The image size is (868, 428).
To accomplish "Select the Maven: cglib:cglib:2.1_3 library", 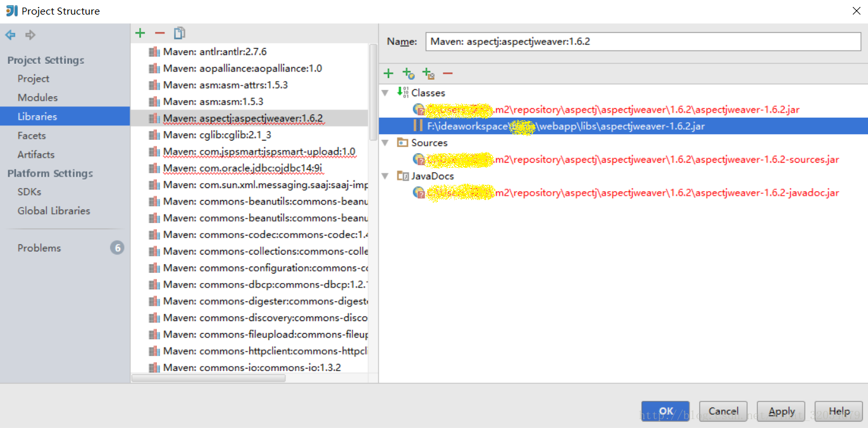I will point(209,134).
